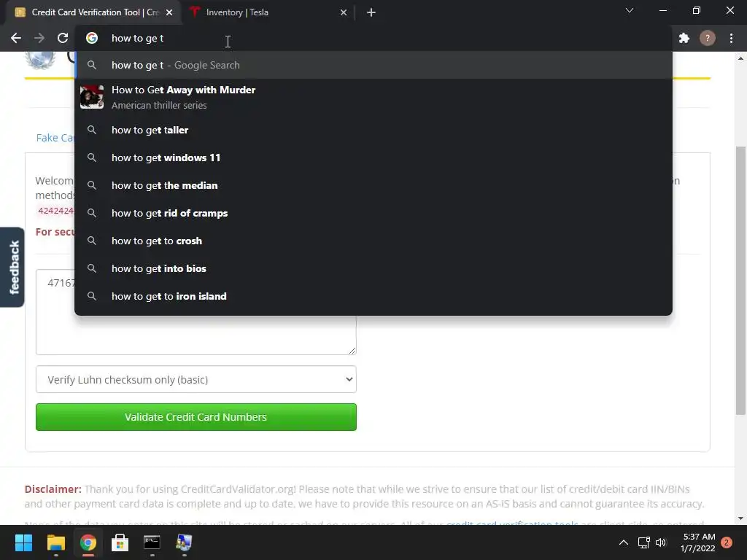Select 'how to get rid of cramps' suggestion
747x560 pixels.
[x=373, y=213]
